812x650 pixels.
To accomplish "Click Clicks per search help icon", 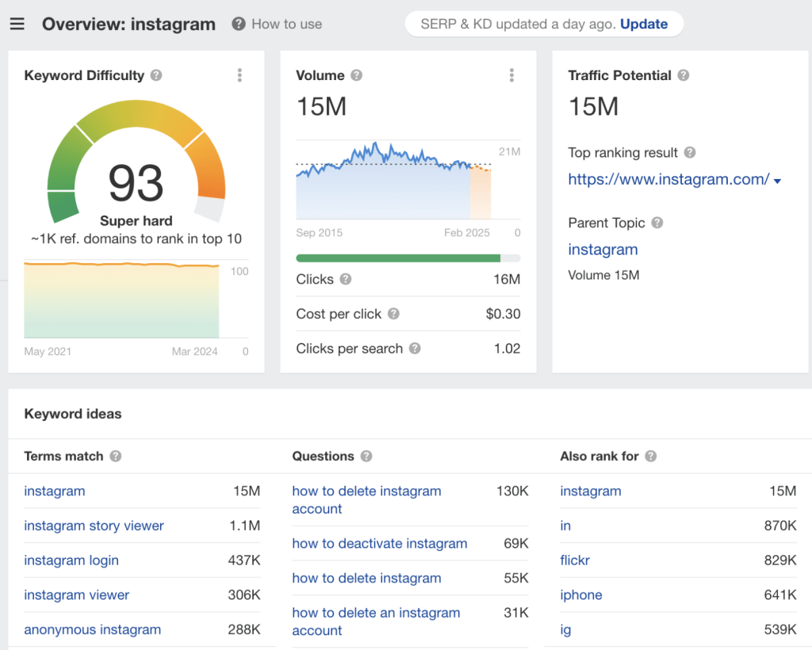I will 415,348.
